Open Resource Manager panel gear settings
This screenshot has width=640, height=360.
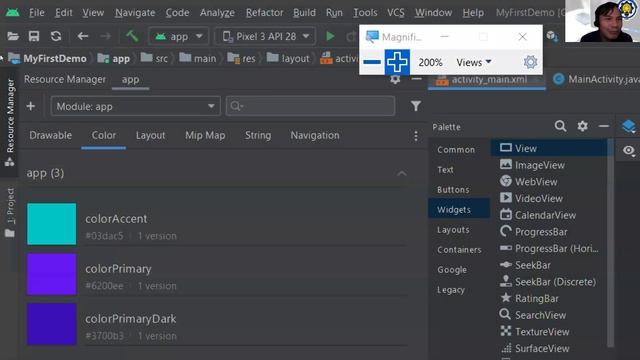tap(395, 80)
